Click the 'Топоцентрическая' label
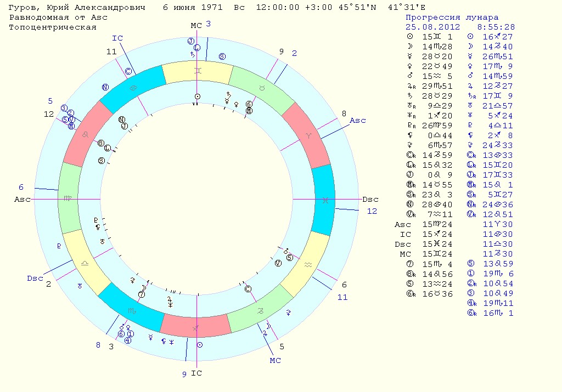Screen dimensions: 562x392 53,27
